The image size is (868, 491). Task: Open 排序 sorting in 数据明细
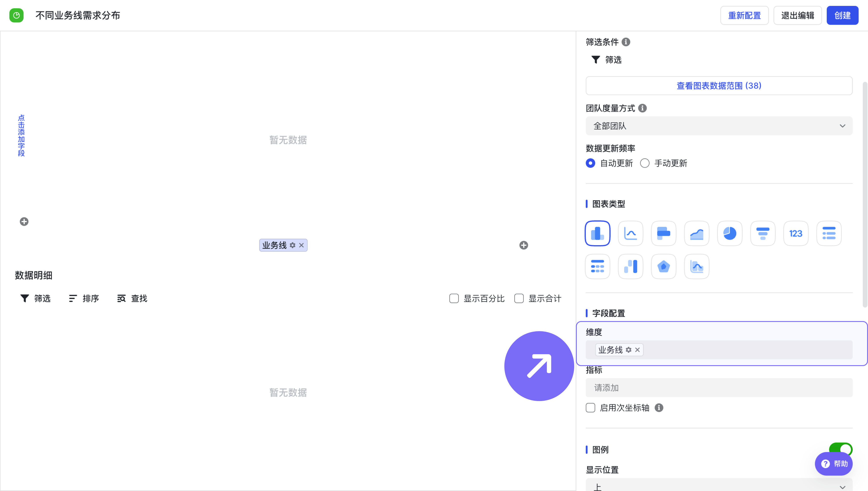pyautogui.click(x=84, y=298)
